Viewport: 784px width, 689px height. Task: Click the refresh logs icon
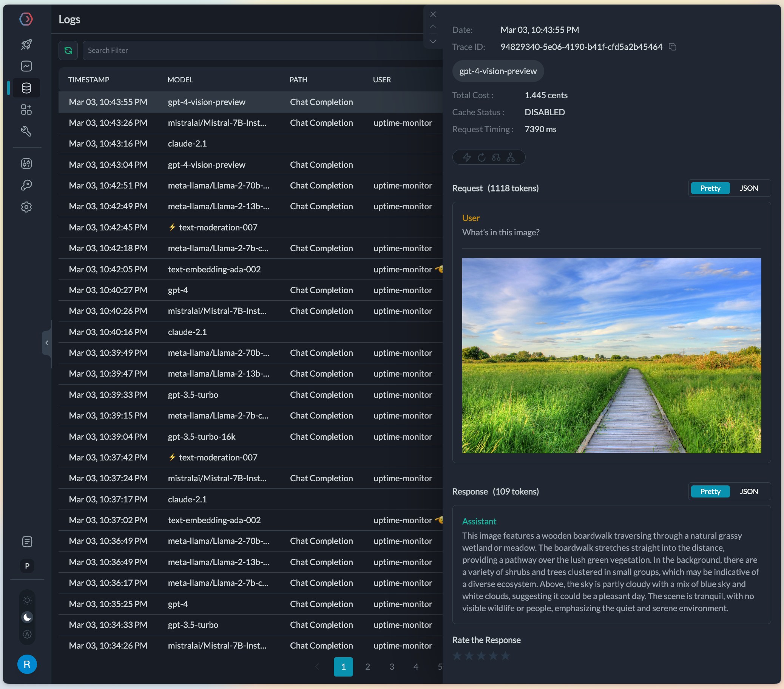pyautogui.click(x=68, y=50)
